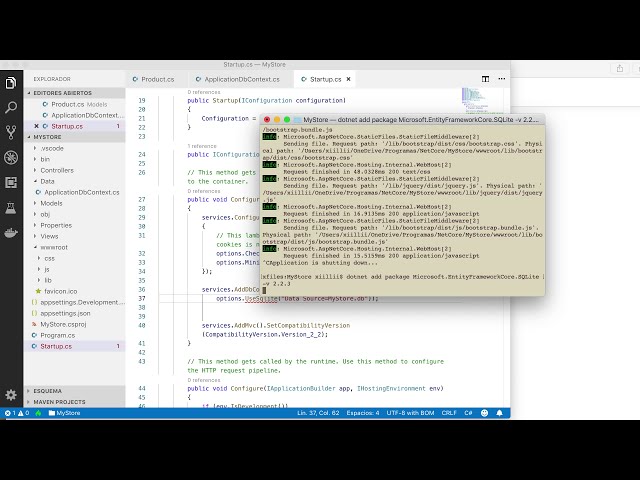Open appsettings.Development.json file

coord(75,302)
